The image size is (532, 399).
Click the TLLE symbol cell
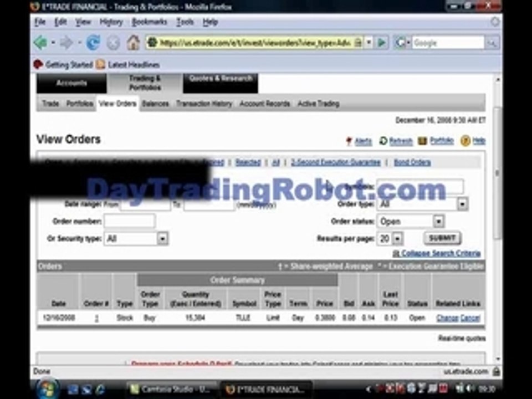[243, 318]
